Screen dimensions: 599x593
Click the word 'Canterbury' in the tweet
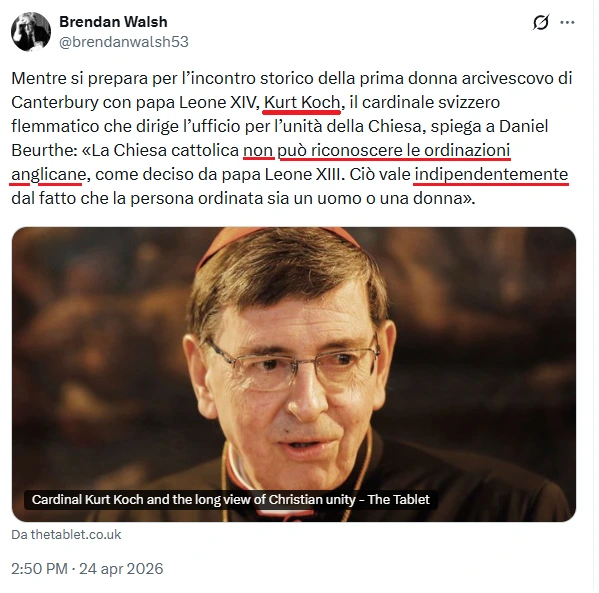point(55,102)
